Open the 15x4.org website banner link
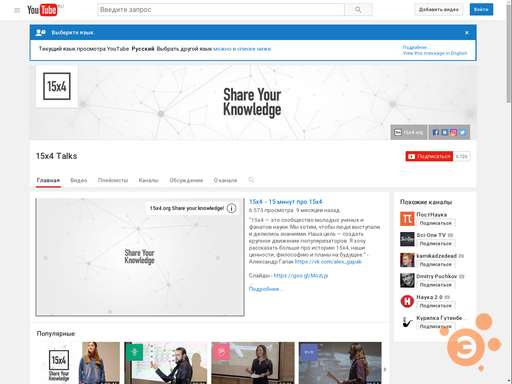The image size is (512, 384). pyautogui.click(x=409, y=132)
